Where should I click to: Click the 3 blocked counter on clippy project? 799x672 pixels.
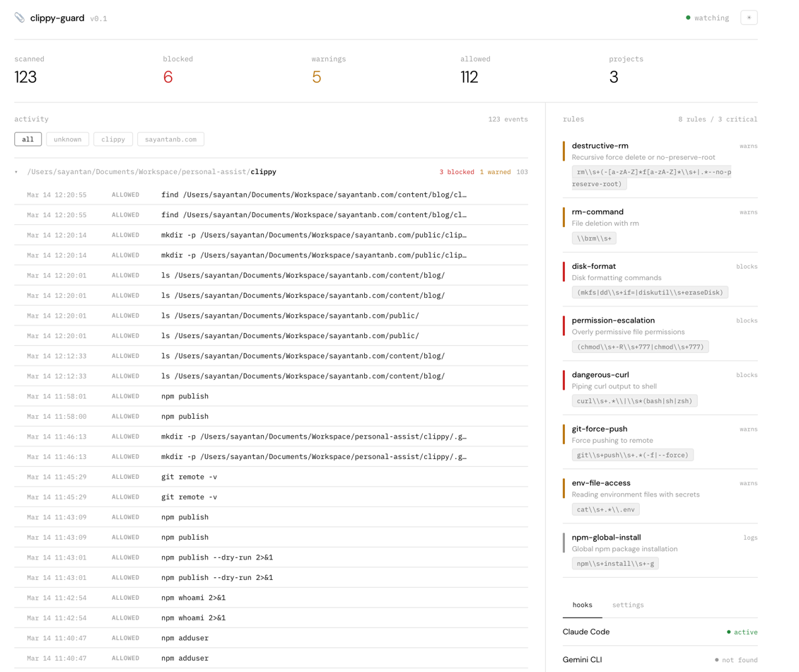[x=457, y=171]
